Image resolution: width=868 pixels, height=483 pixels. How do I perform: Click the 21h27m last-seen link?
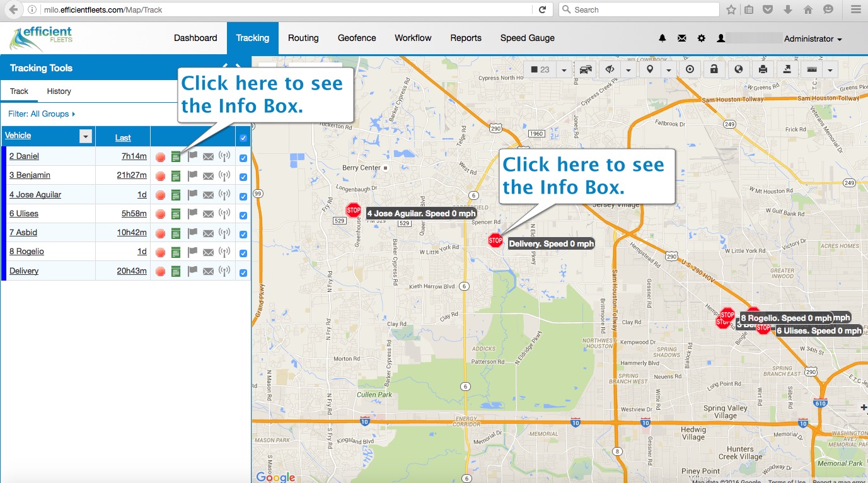pyautogui.click(x=132, y=175)
